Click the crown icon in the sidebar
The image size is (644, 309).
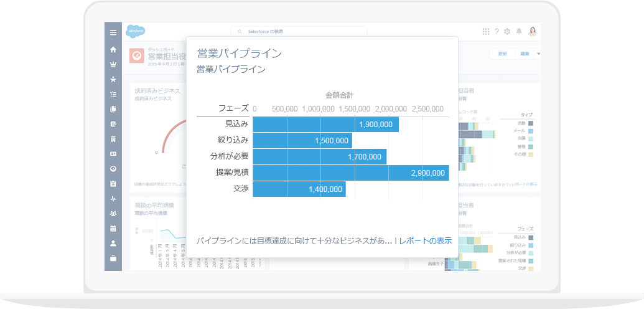[x=113, y=64]
